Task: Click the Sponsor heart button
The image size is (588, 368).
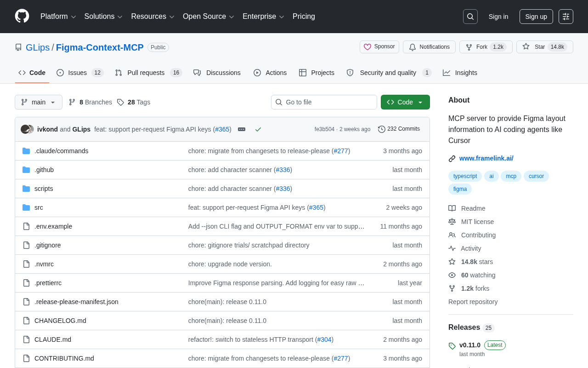Action: [x=379, y=47]
